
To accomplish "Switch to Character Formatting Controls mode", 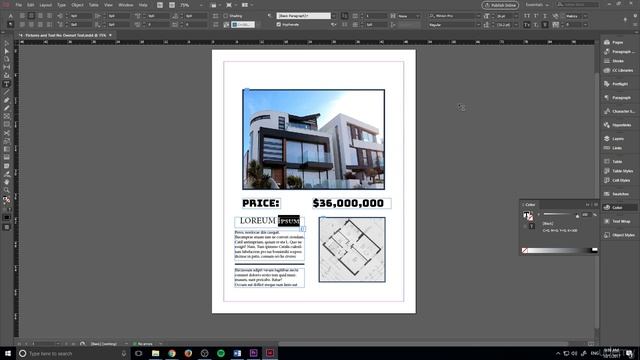I will tap(11, 16).
